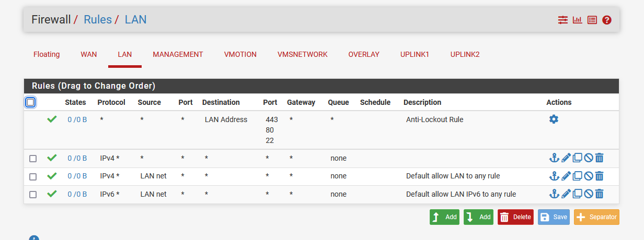Click gear icon on Anti-Lockout Rule
The height and width of the screenshot is (240, 644).
(554, 119)
